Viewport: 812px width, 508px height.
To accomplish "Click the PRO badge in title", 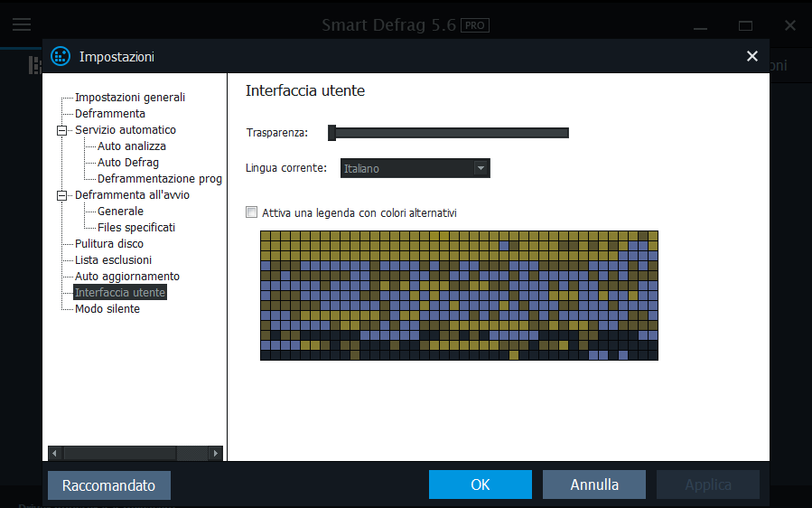I will 475,25.
